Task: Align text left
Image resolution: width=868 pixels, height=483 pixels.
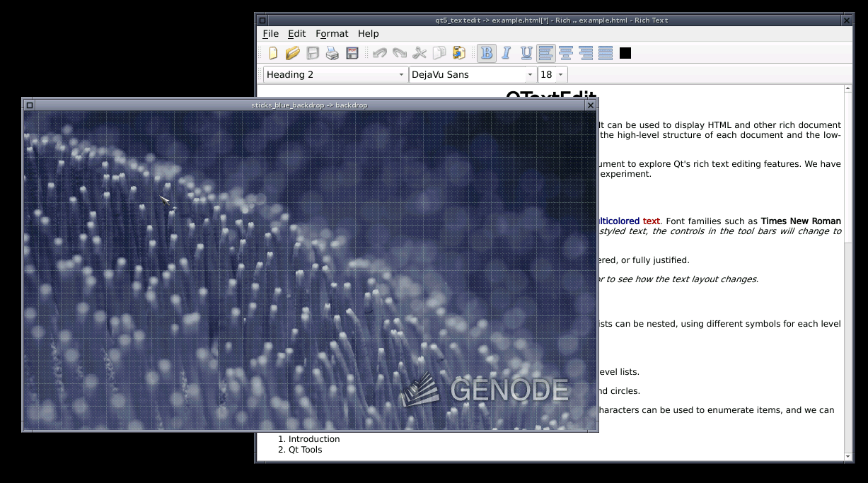Action: coord(546,53)
